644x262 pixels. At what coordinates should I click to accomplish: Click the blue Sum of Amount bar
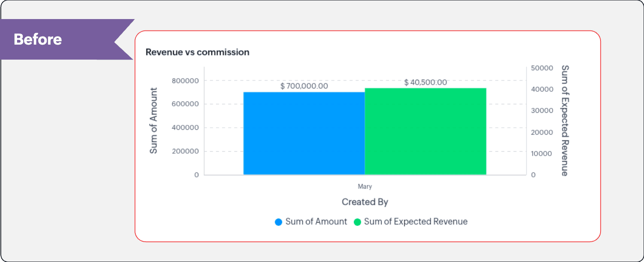coord(304,133)
